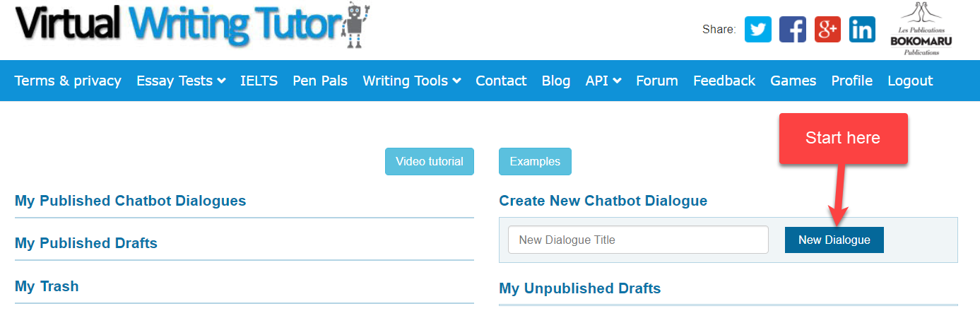Open the Profile page
Image resolution: width=980 pixels, height=311 pixels.
(851, 81)
